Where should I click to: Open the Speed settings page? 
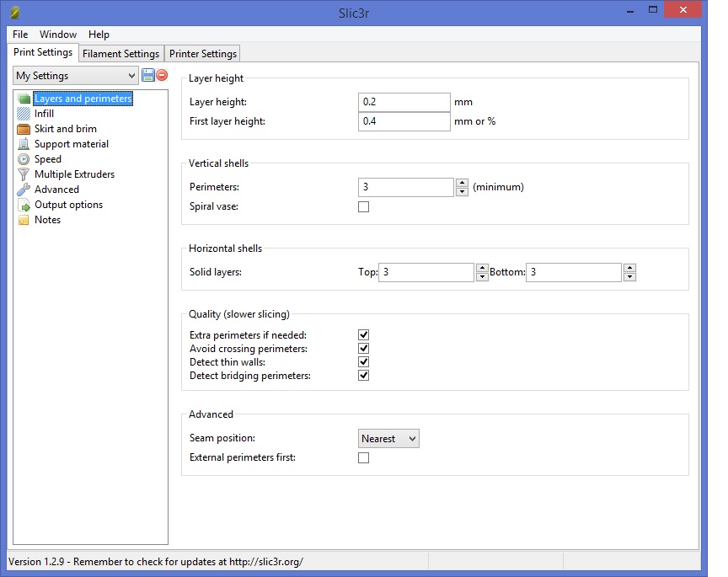[48, 159]
